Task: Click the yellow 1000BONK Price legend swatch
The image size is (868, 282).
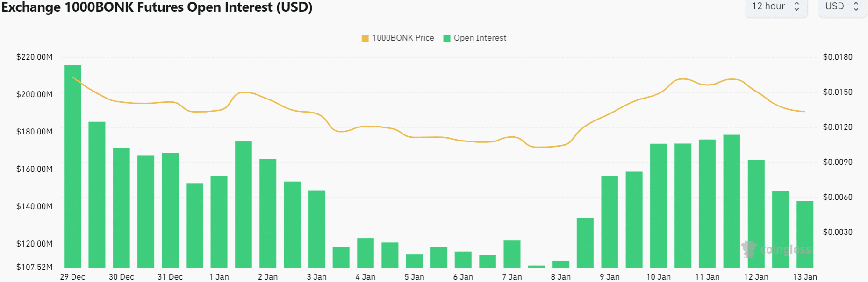Action: (365, 38)
